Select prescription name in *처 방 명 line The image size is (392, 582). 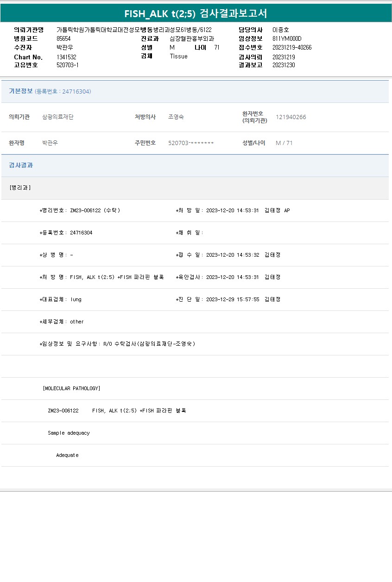(x=117, y=277)
